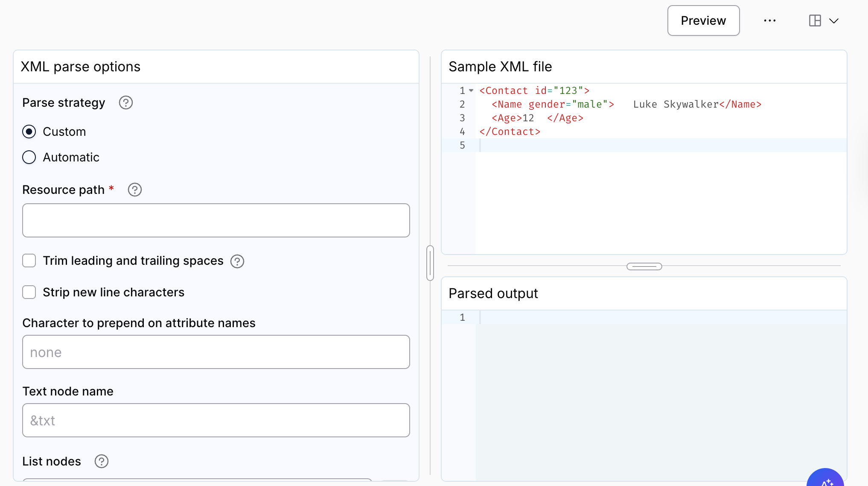Click the horizontal splitter between XML and output
The height and width of the screenshot is (486, 868).
[644, 266]
